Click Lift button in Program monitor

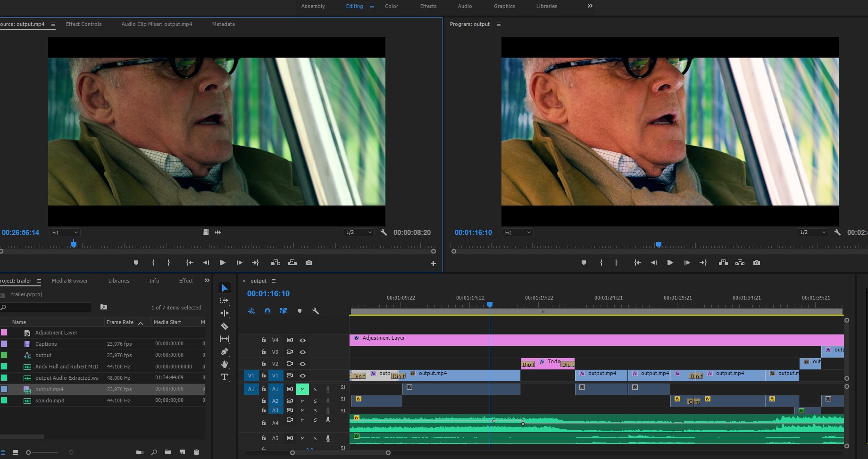(723, 263)
